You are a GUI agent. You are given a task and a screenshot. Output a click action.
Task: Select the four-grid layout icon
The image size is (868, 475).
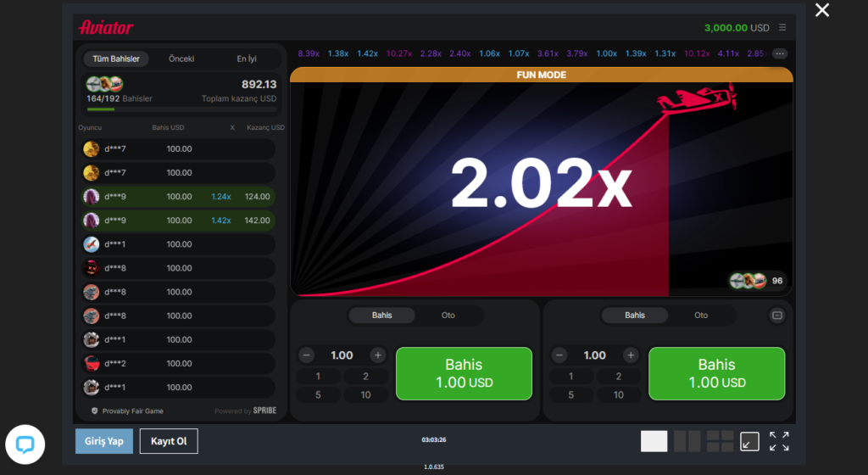click(x=720, y=441)
